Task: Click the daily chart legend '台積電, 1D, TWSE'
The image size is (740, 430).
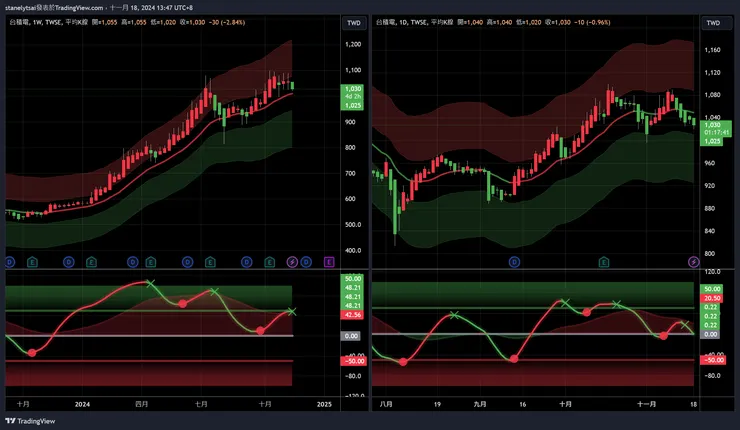Action: pos(402,22)
